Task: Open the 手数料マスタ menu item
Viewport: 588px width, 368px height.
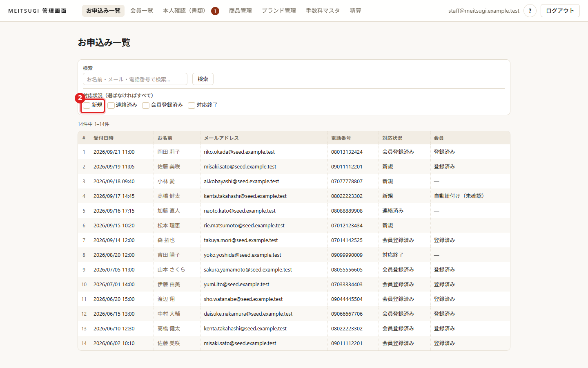Action: click(x=323, y=11)
